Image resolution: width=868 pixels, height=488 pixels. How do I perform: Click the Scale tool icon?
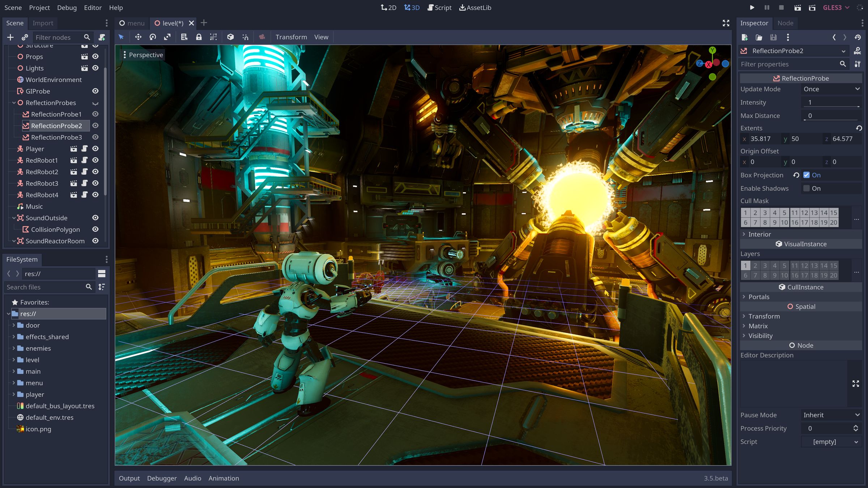(167, 37)
